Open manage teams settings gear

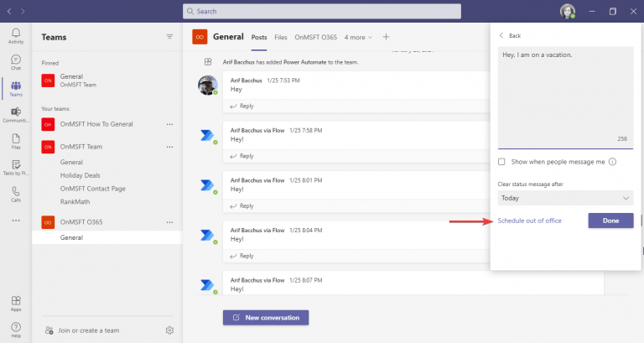[x=170, y=330]
